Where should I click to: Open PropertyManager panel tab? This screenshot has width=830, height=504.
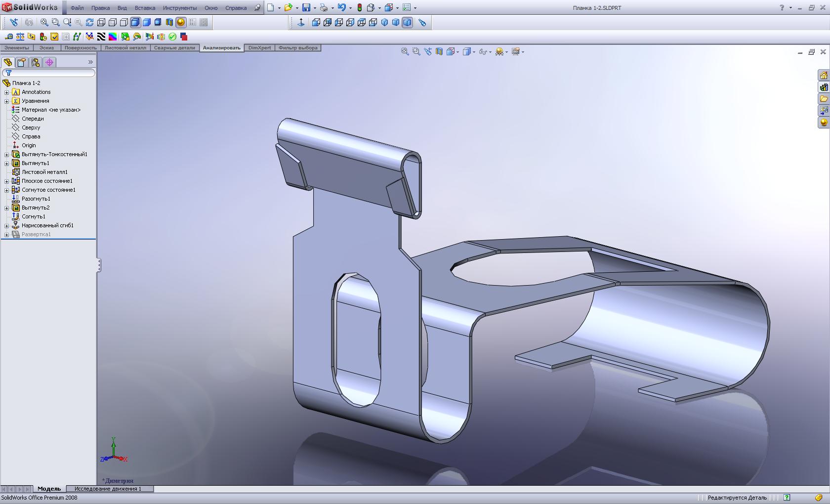point(21,62)
